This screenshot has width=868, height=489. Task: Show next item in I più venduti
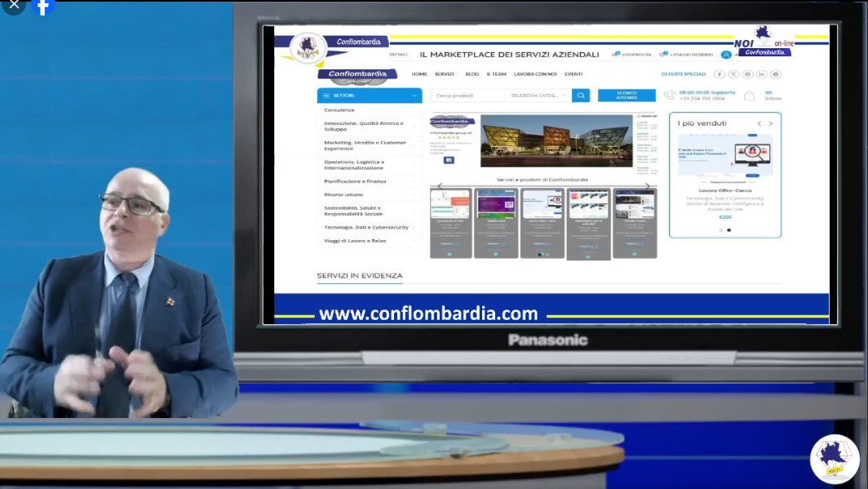tap(771, 123)
